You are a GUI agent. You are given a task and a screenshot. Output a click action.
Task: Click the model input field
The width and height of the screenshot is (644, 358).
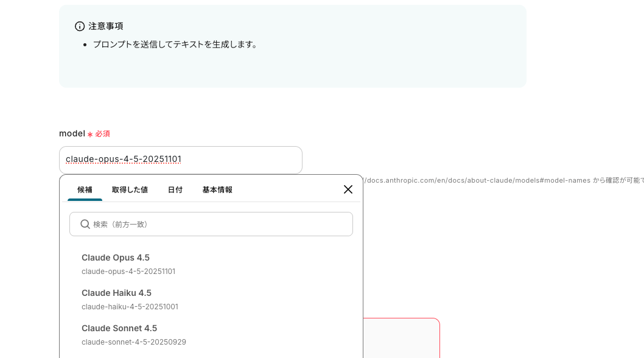(181, 160)
